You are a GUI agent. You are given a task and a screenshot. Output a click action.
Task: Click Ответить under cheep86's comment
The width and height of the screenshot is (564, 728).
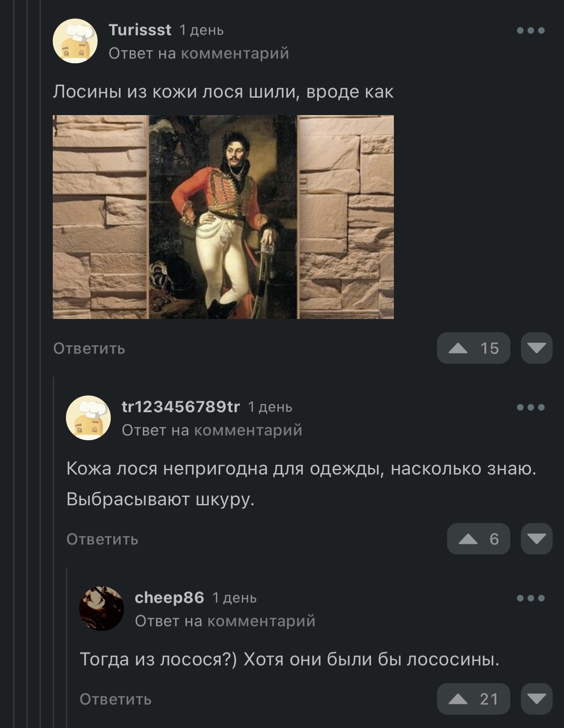116,699
